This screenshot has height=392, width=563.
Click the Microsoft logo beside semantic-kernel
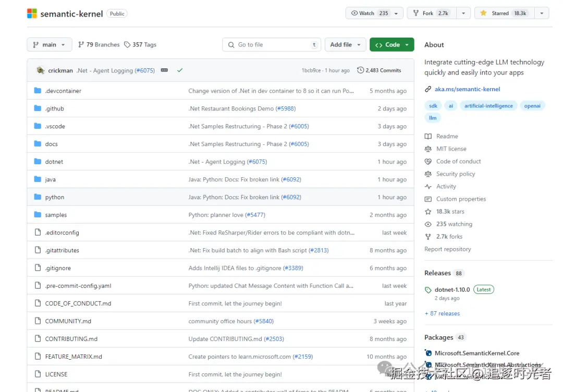click(32, 14)
